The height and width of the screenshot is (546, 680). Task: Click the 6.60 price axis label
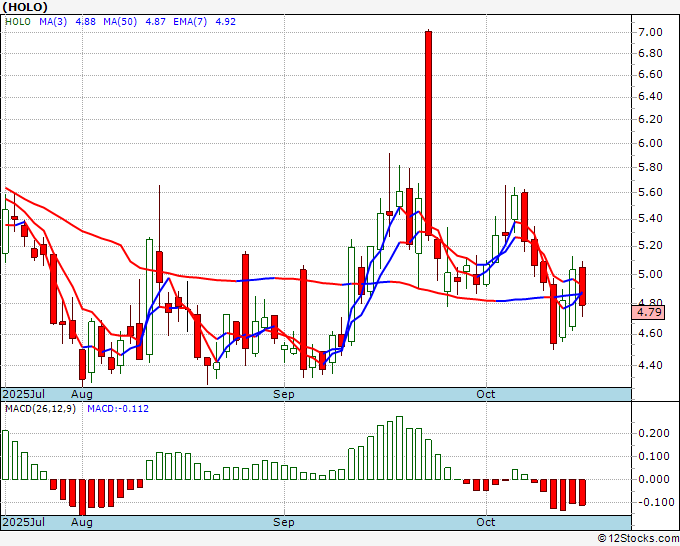tap(650, 74)
